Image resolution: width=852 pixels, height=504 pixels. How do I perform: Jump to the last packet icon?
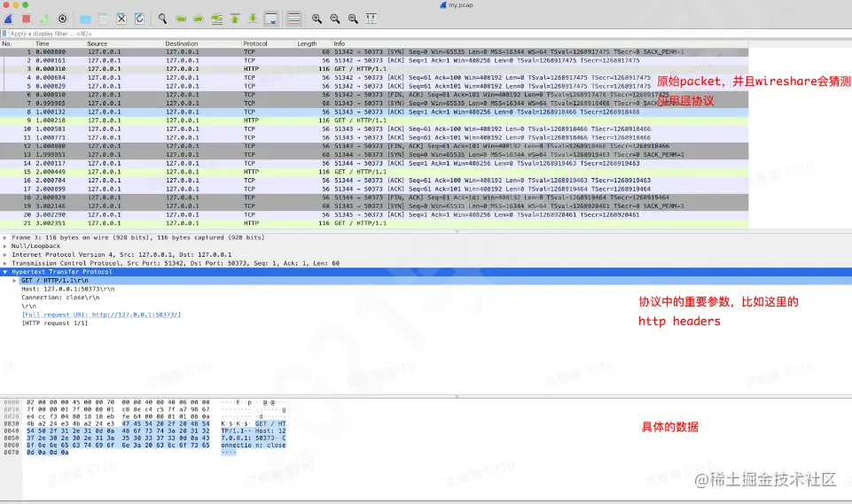coord(254,19)
